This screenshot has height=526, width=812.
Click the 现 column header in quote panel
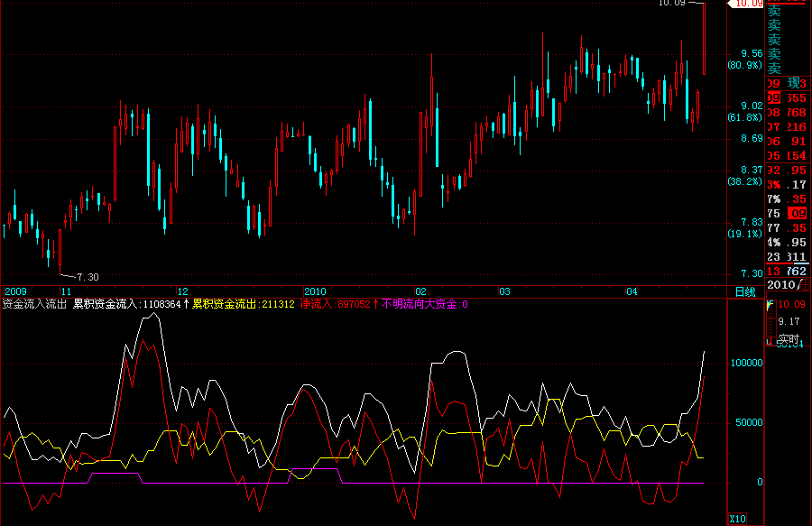pos(793,83)
